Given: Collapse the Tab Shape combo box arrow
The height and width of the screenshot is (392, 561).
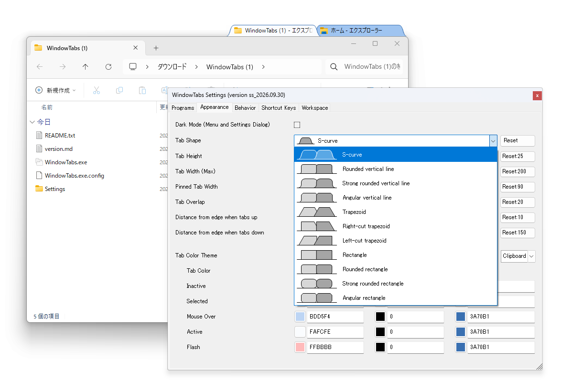Looking at the screenshot, I should click(x=493, y=141).
